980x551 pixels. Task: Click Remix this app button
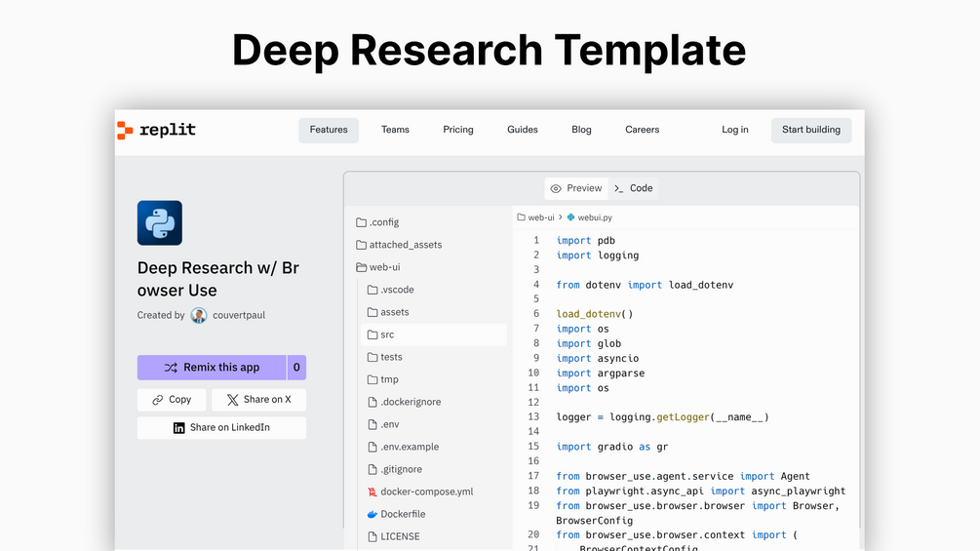point(212,368)
